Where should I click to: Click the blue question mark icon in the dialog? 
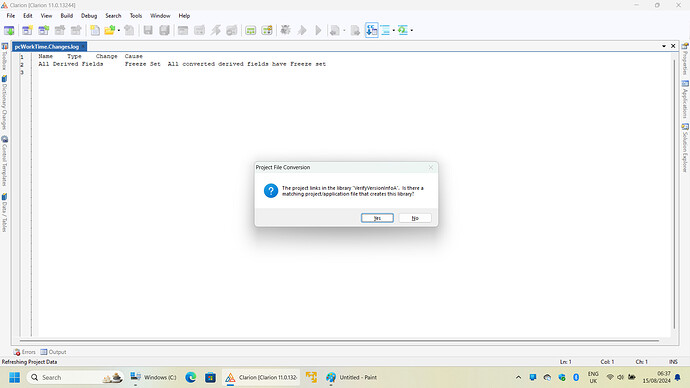pos(271,191)
